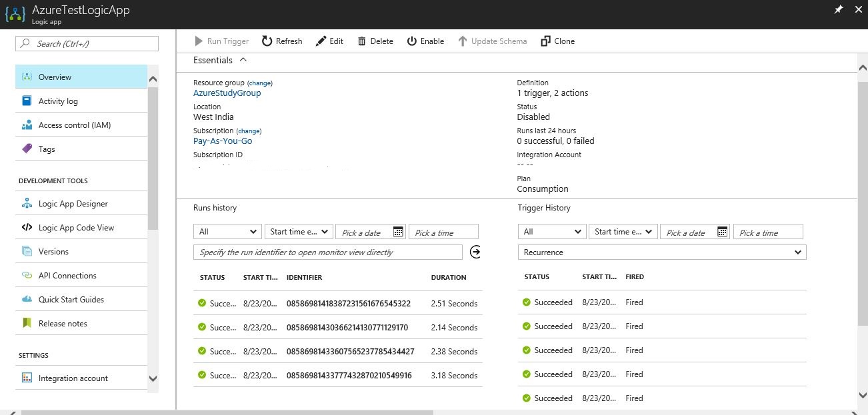868x415 pixels.
Task: Open the Pay-As-You-Go subscription link
Action: click(x=223, y=141)
